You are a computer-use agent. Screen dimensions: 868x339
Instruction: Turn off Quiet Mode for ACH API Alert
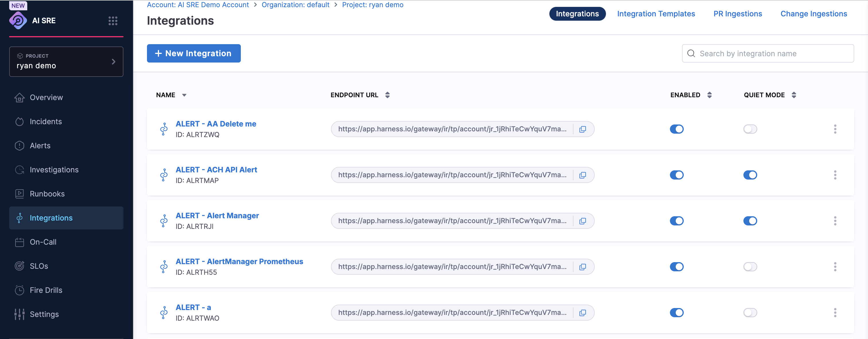[750, 175]
